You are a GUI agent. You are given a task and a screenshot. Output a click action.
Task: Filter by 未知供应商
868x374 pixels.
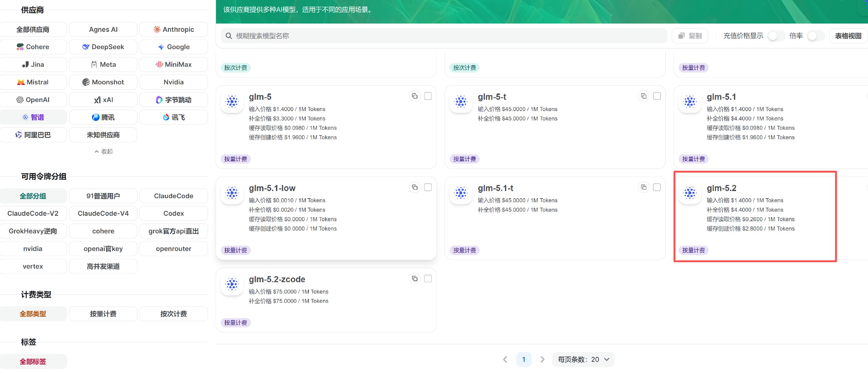click(103, 135)
